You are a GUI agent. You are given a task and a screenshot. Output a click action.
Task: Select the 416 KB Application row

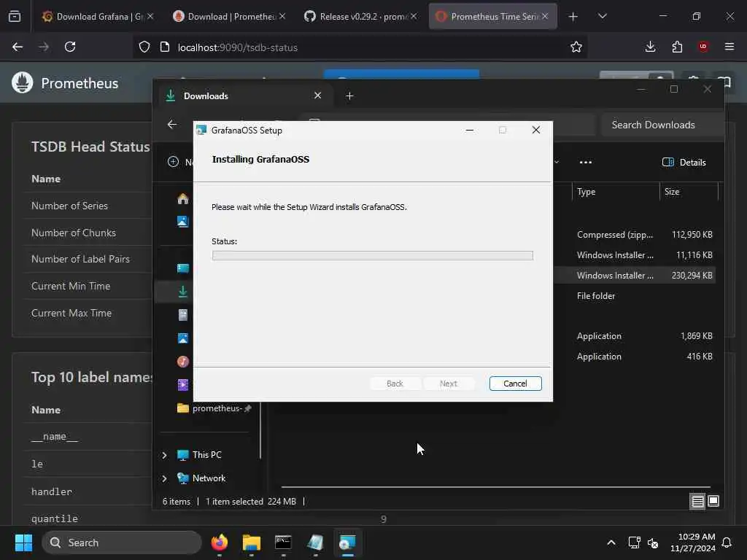[634, 356]
